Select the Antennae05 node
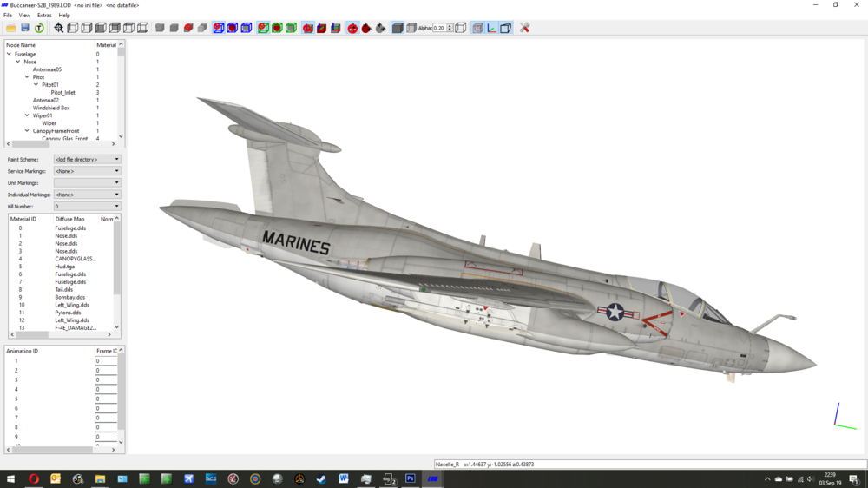This screenshot has width=868, height=488. (x=47, y=69)
